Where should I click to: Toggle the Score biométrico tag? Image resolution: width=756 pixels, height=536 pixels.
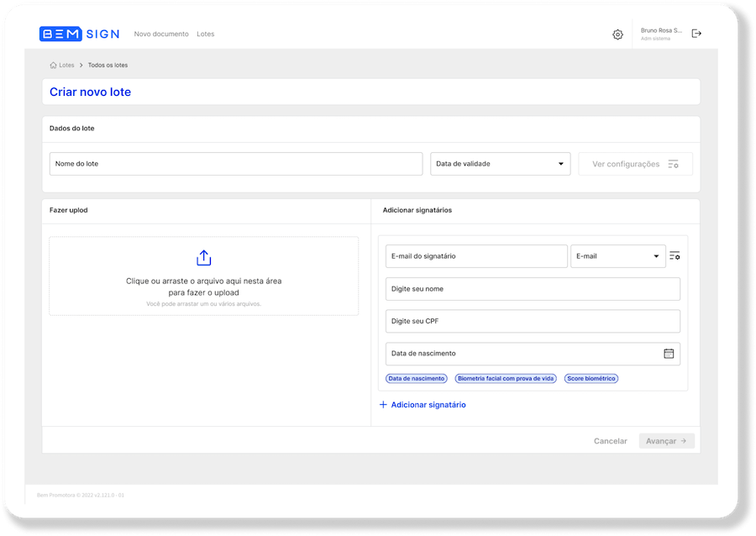pyautogui.click(x=591, y=379)
